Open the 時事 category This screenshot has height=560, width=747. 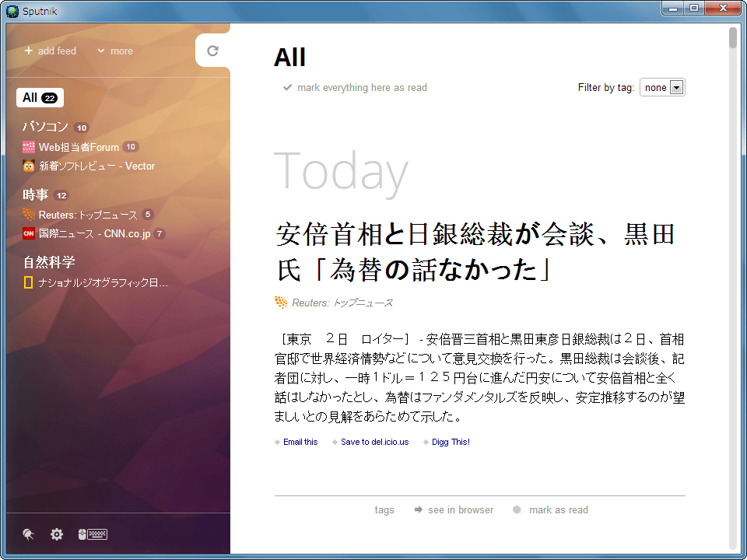point(35,195)
